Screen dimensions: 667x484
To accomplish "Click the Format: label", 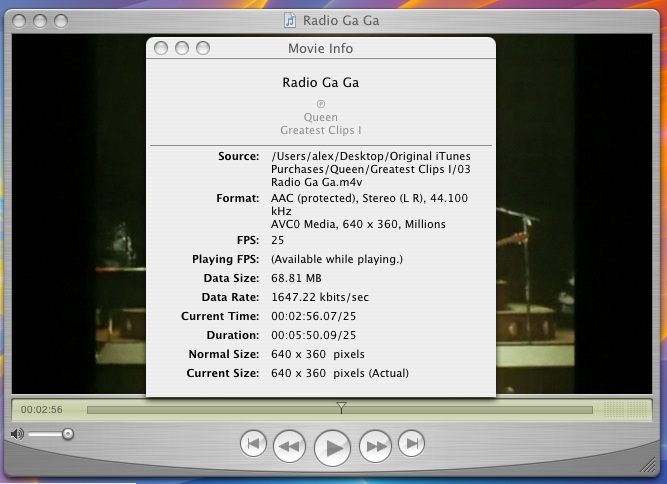I will (x=238, y=198).
